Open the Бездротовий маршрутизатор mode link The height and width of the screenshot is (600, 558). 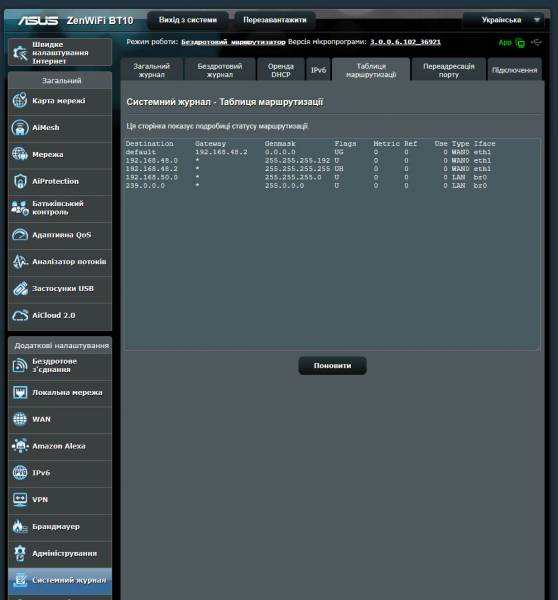[x=233, y=42]
